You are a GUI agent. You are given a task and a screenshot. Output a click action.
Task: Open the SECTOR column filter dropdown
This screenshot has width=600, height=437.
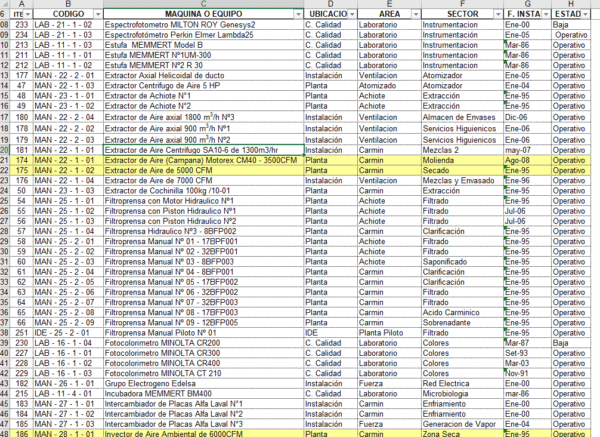click(x=498, y=14)
